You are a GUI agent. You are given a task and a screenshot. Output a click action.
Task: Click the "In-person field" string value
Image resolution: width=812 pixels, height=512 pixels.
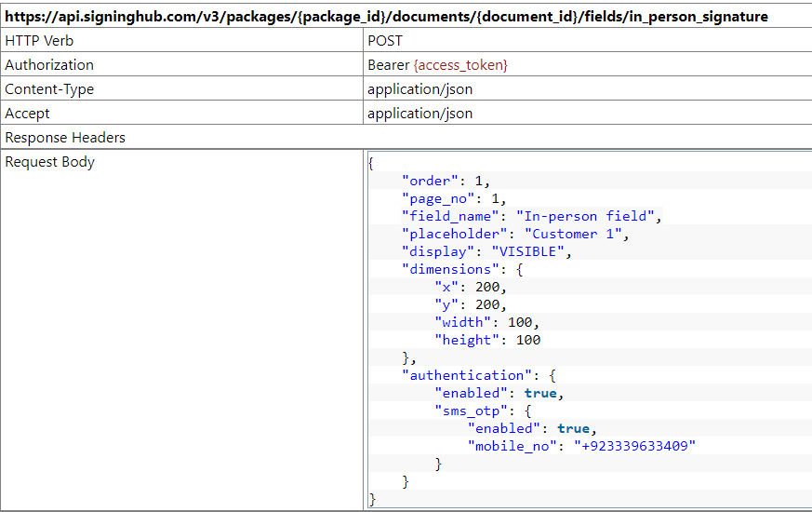(x=587, y=216)
